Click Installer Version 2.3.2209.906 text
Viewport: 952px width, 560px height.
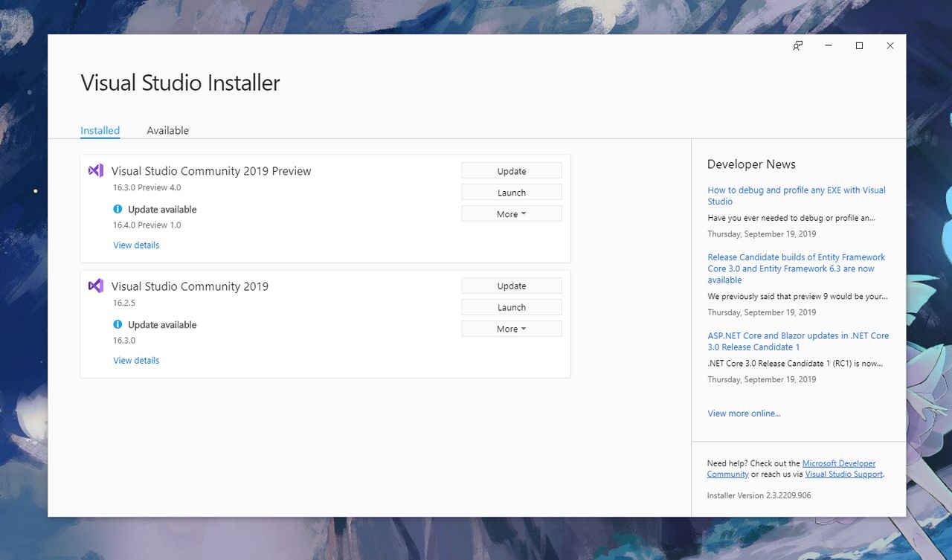tap(759, 495)
